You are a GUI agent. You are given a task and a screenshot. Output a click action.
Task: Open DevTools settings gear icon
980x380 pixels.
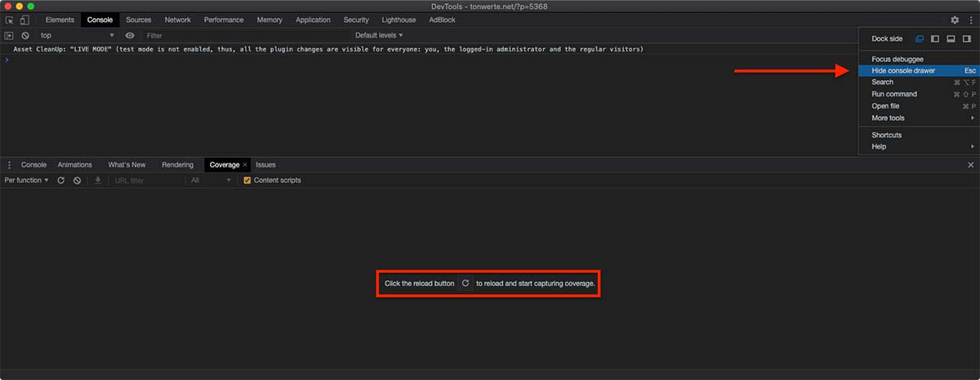(955, 20)
